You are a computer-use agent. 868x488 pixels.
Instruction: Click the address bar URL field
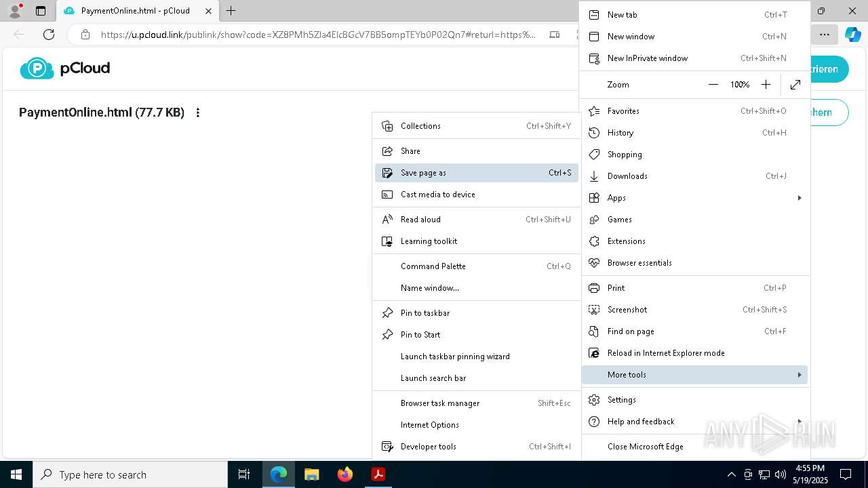318,35
